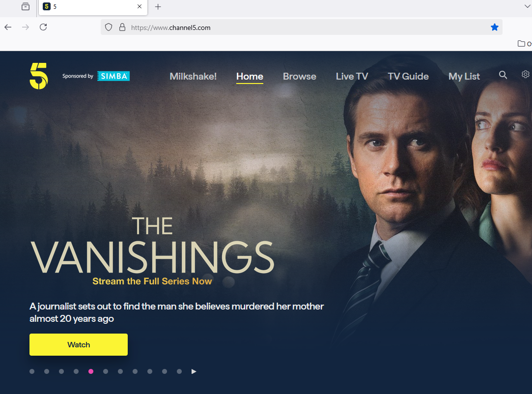Expand the list all tabs chevron
Screen dimensions: 532x394
point(528,6)
